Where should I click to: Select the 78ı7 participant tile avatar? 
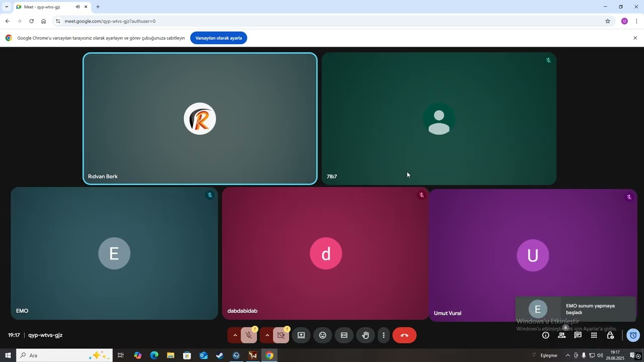coord(439,119)
